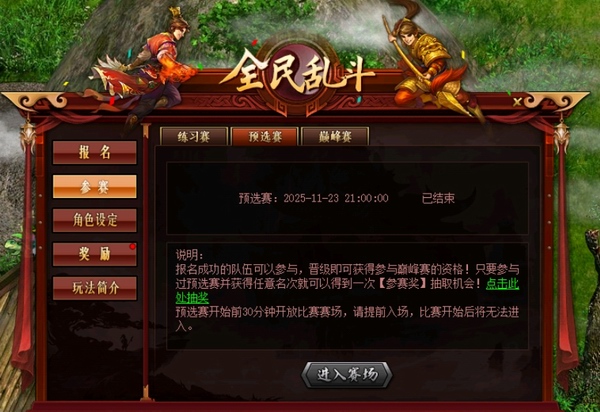Open 角色设定 from the sidebar
The image size is (600, 412).
pos(95,220)
